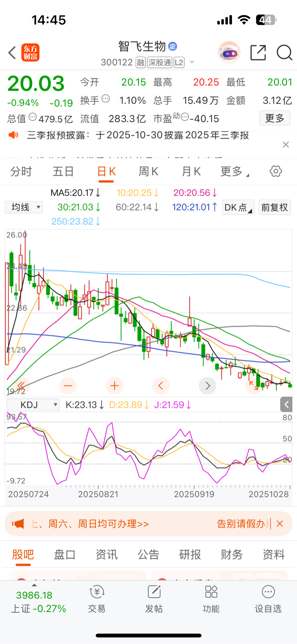Tap the 深股通 tag

click(159, 62)
